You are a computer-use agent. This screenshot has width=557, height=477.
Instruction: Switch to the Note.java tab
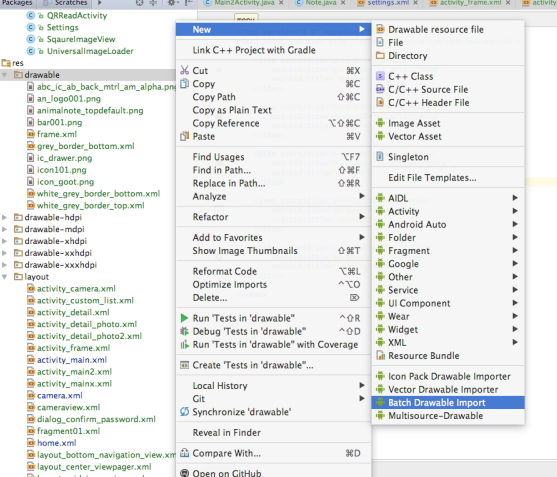(x=320, y=2)
